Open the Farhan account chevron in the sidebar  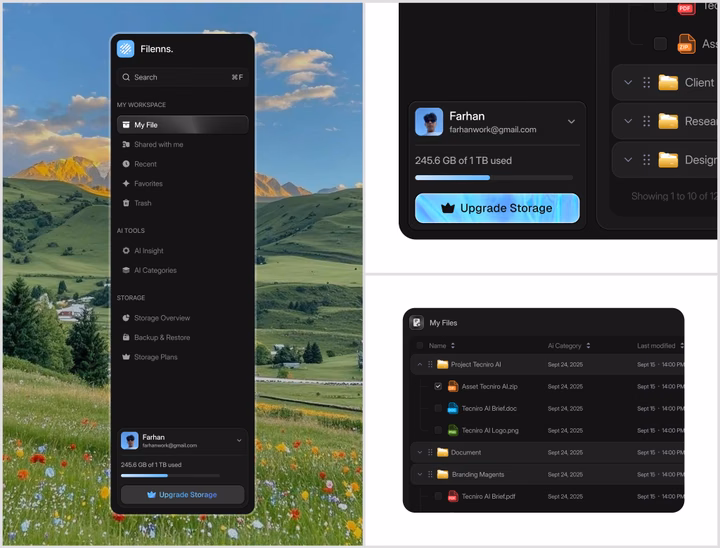pyautogui.click(x=239, y=440)
